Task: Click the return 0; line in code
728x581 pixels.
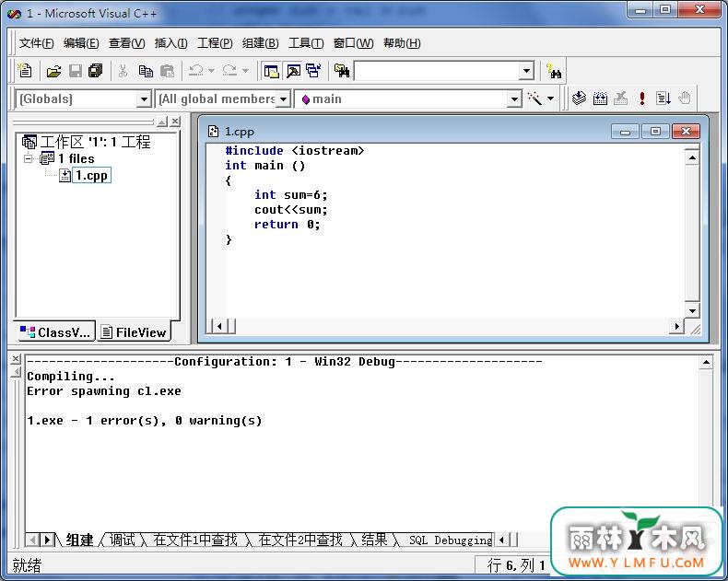Action: 287,225
